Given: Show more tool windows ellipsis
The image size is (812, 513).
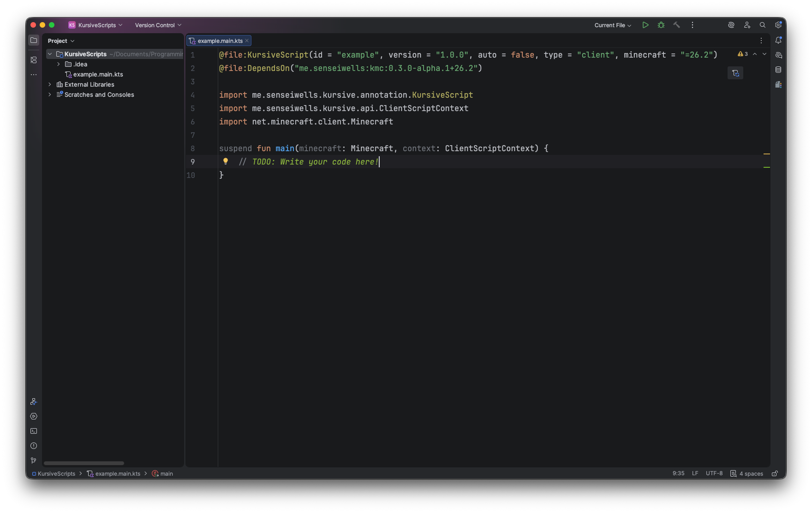Looking at the screenshot, I should pyautogui.click(x=34, y=74).
